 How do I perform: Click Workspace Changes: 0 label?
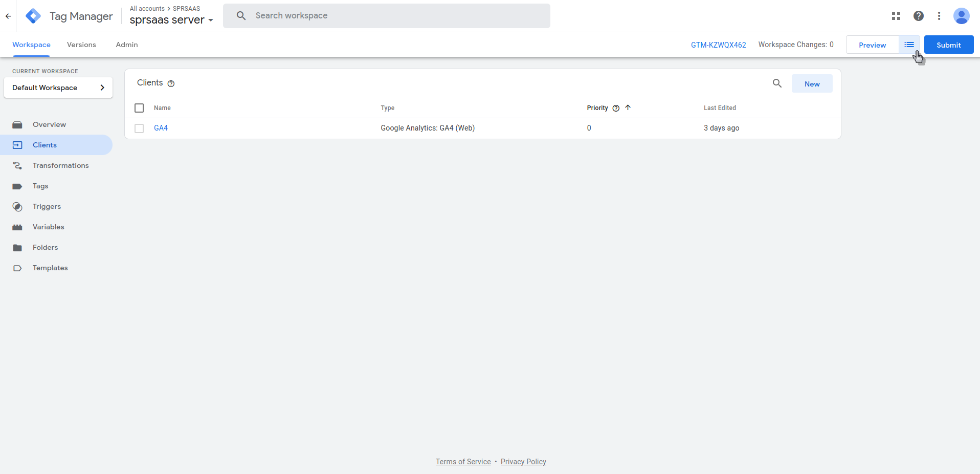tap(796, 45)
